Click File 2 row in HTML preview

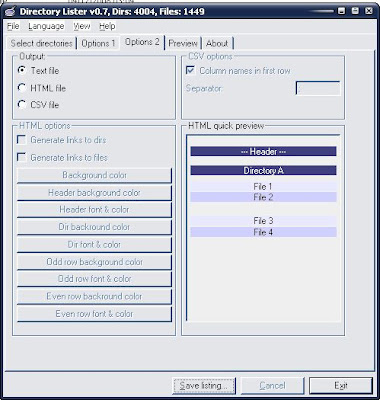263,197
